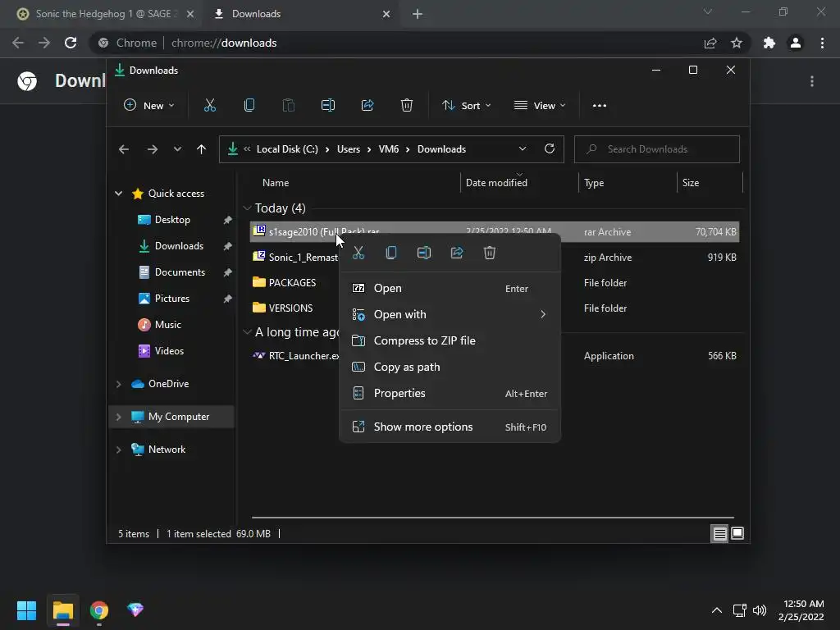Open Chrome profile avatar
The height and width of the screenshot is (630, 840).
(796, 43)
